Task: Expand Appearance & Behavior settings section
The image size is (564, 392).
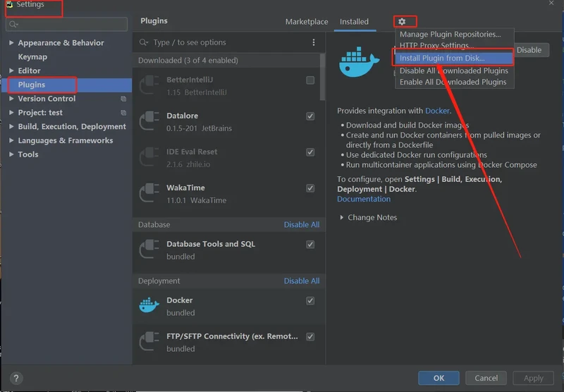Action: pyautogui.click(x=11, y=43)
